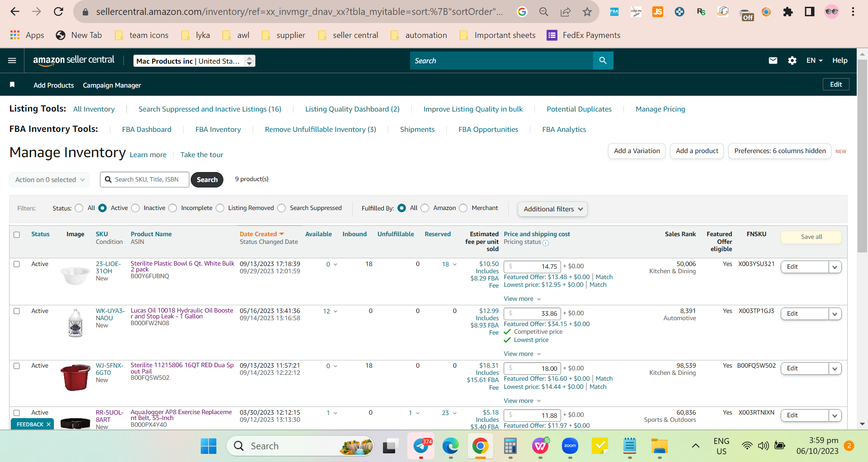
Task: Click the Amazon Seller Central logo
Action: click(x=74, y=61)
